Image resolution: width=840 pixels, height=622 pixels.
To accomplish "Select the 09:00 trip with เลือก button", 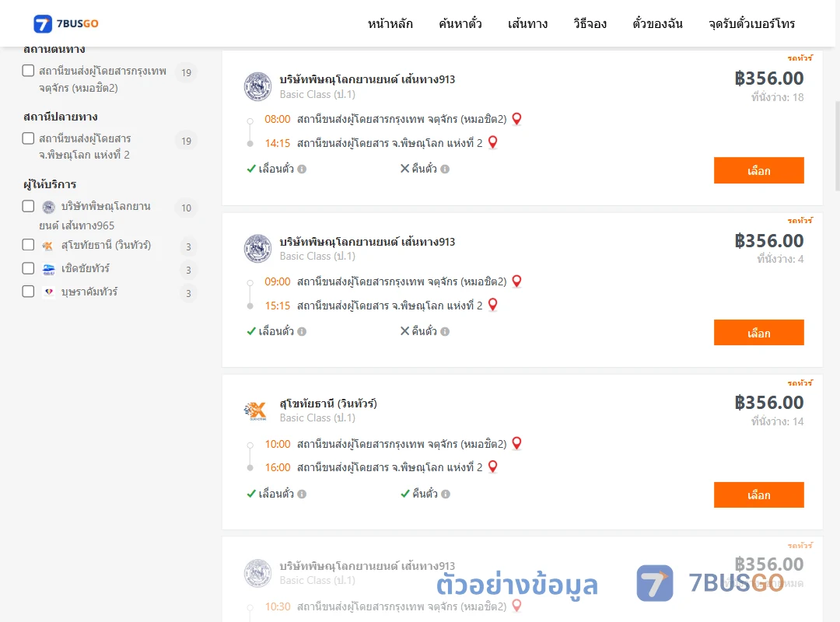I will pos(758,333).
